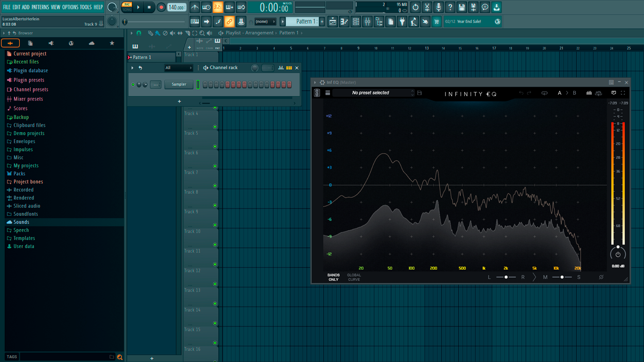Select Plugin presets in browser

(x=29, y=80)
